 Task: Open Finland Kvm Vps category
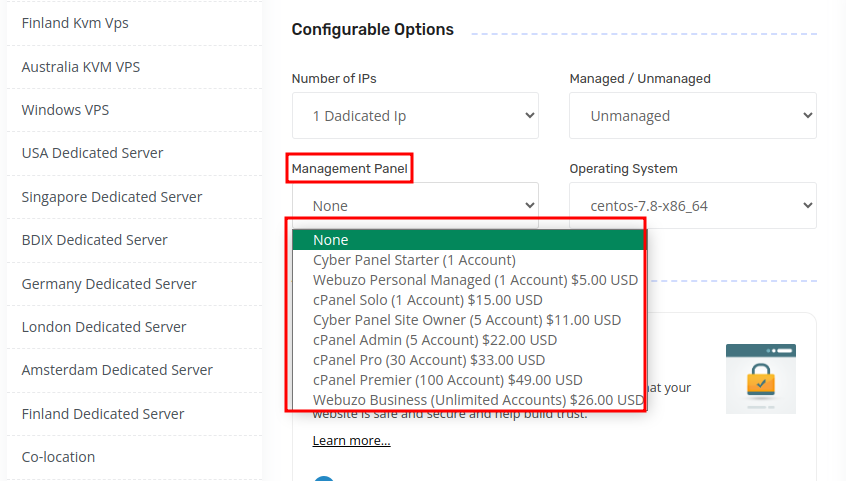(75, 23)
